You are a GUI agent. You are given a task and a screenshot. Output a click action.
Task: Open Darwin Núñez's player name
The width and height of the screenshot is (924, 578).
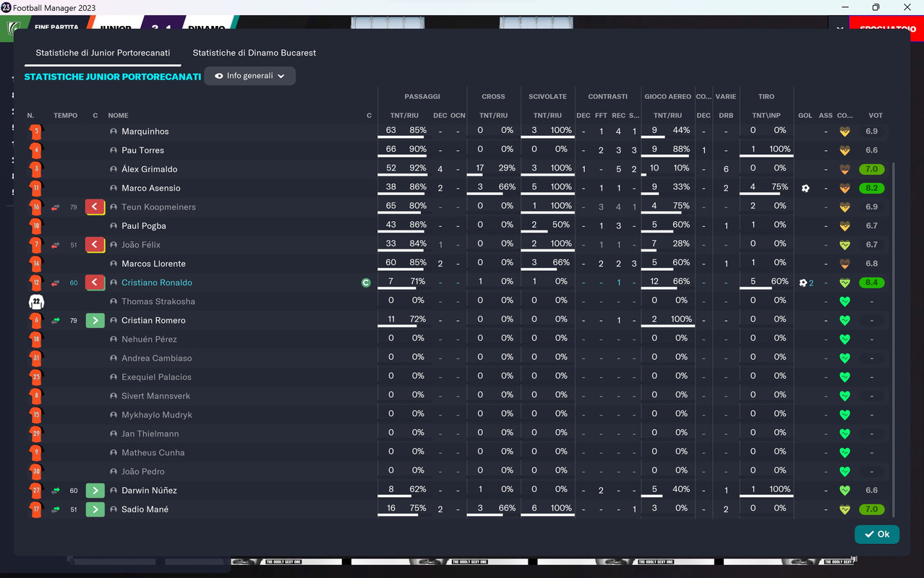pyautogui.click(x=149, y=490)
